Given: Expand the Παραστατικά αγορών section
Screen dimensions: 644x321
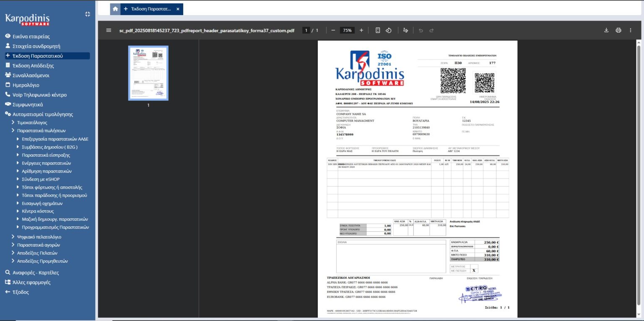Looking at the screenshot, I should point(13,245).
